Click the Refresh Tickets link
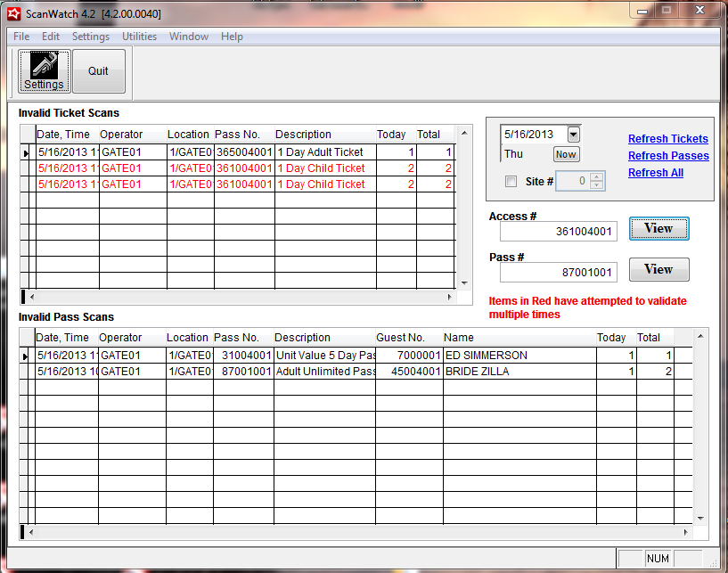Viewport: 728px width, 573px height. [x=667, y=139]
